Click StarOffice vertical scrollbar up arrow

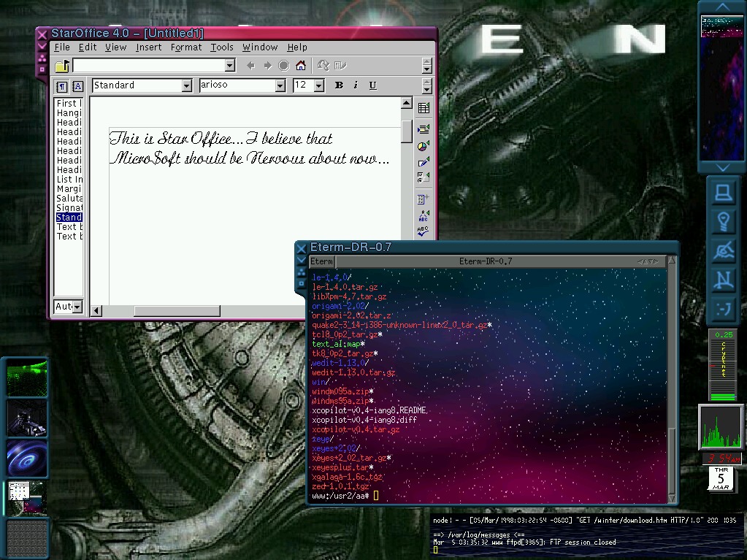[407, 104]
